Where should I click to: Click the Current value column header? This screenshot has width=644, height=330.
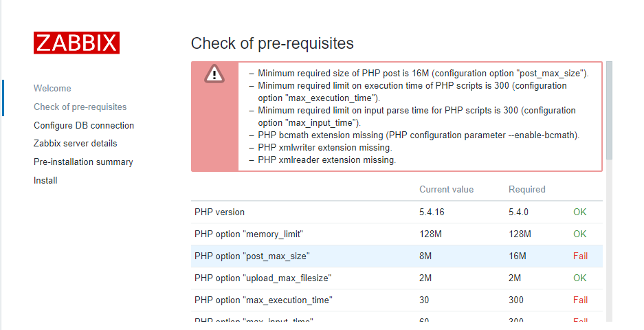coord(446,190)
